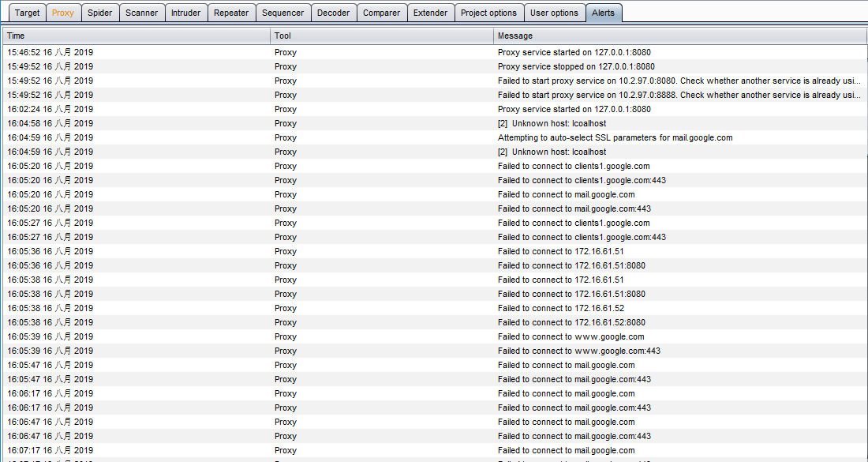Image resolution: width=868 pixels, height=462 pixels.
Task: Select 'Unknown host: lcoalhost' message at 16:04:59
Action: tap(552, 152)
